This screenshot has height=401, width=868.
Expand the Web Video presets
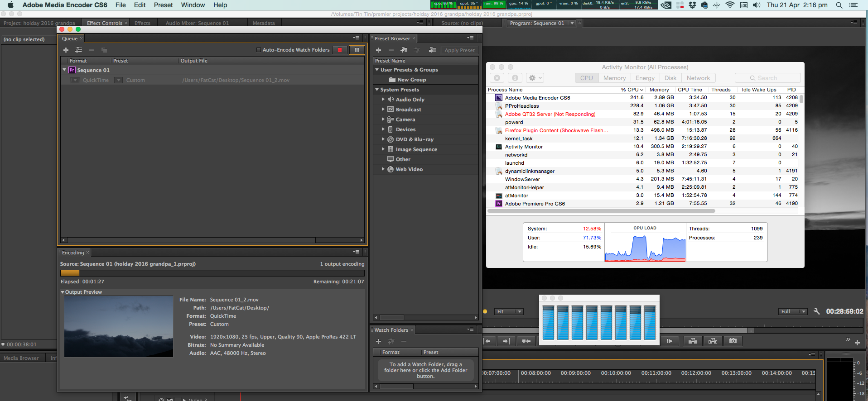click(383, 169)
